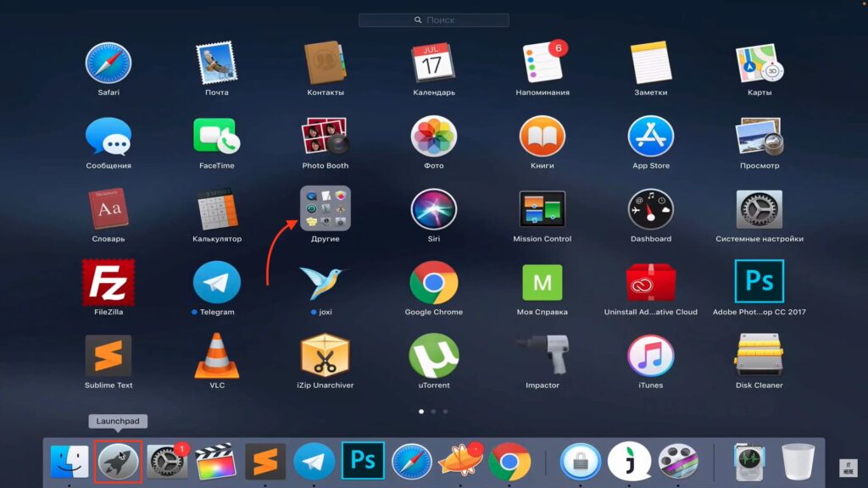The width and height of the screenshot is (868, 488).
Task: Click the orange blimp app in Dock
Action: click(460, 461)
